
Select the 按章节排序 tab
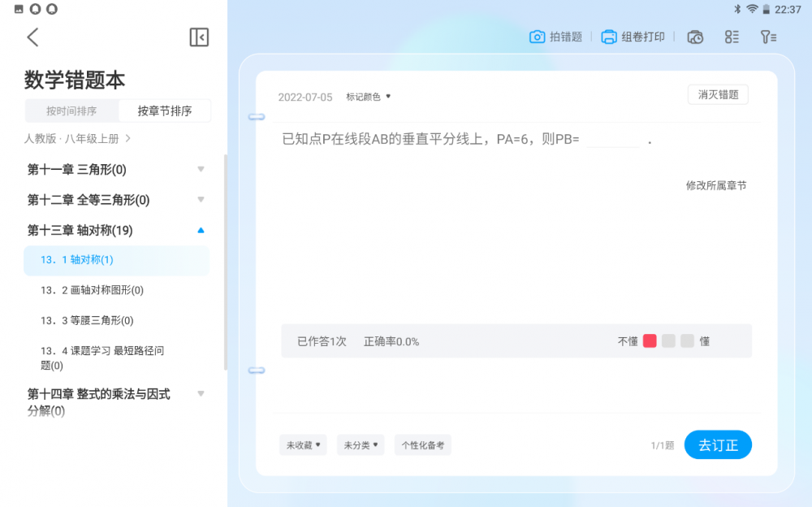coord(165,111)
